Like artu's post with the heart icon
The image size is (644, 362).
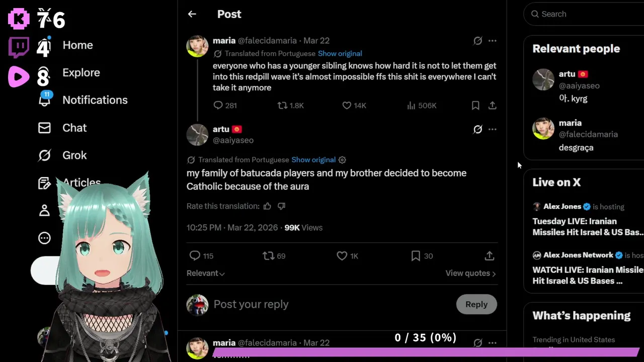pyautogui.click(x=342, y=256)
